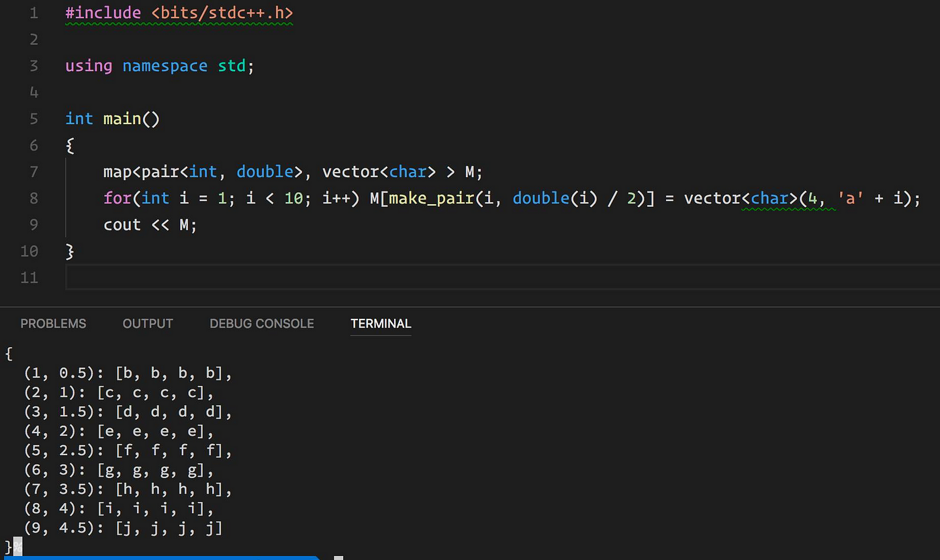
Task: Click the 'a' character literal
Action: pos(849,198)
